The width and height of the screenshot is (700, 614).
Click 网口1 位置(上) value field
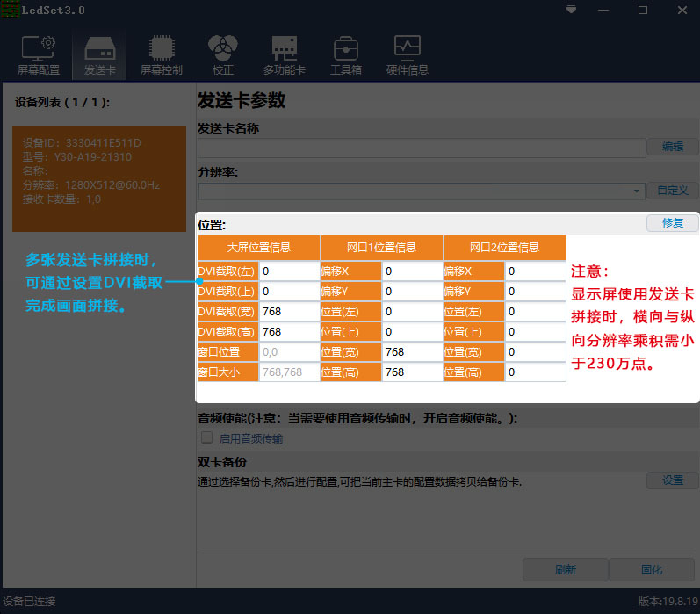point(412,332)
